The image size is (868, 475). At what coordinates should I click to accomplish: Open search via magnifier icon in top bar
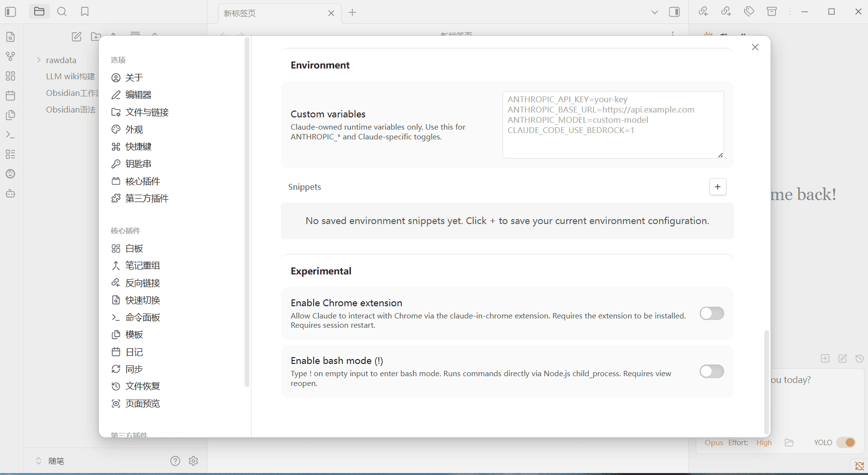coord(62,11)
